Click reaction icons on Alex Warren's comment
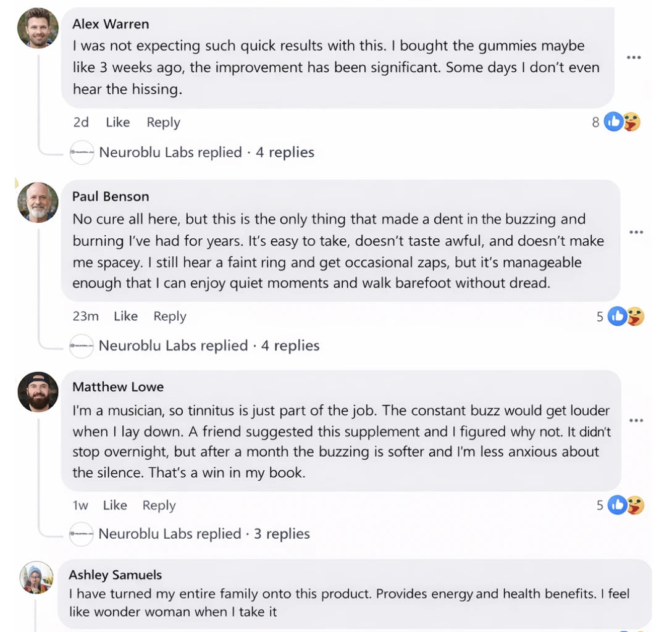Image resolution: width=672 pixels, height=632 pixels. tap(621, 122)
